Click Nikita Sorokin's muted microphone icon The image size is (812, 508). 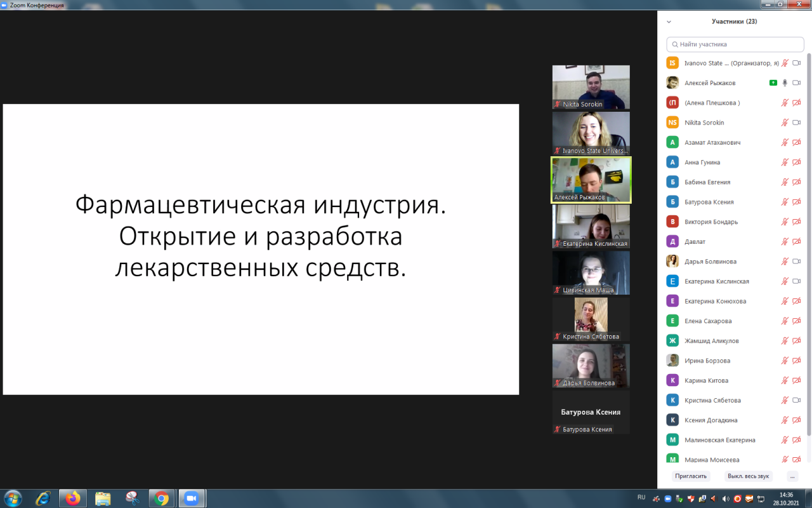(785, 123)
